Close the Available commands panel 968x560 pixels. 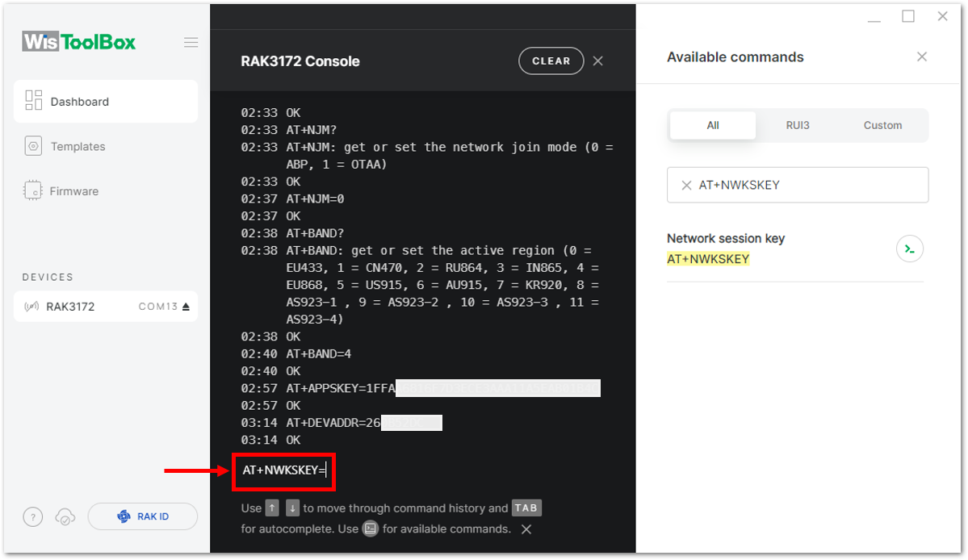point(922,56)
